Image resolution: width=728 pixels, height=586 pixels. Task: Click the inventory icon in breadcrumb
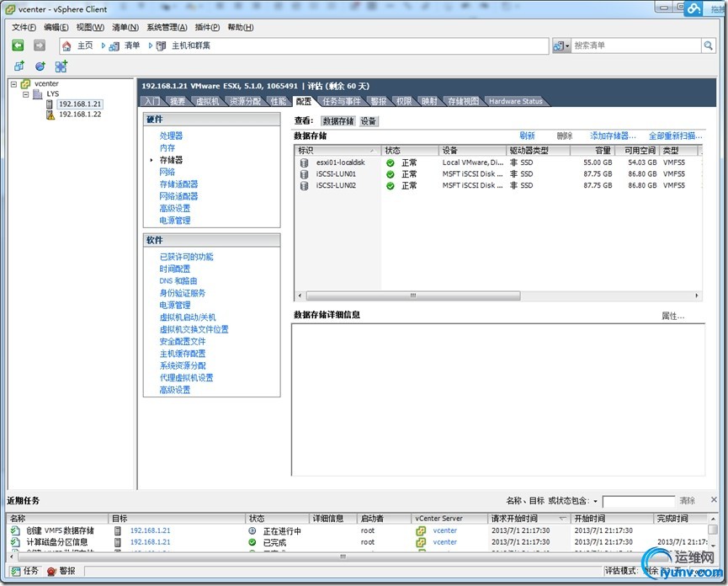coord(114,46)
